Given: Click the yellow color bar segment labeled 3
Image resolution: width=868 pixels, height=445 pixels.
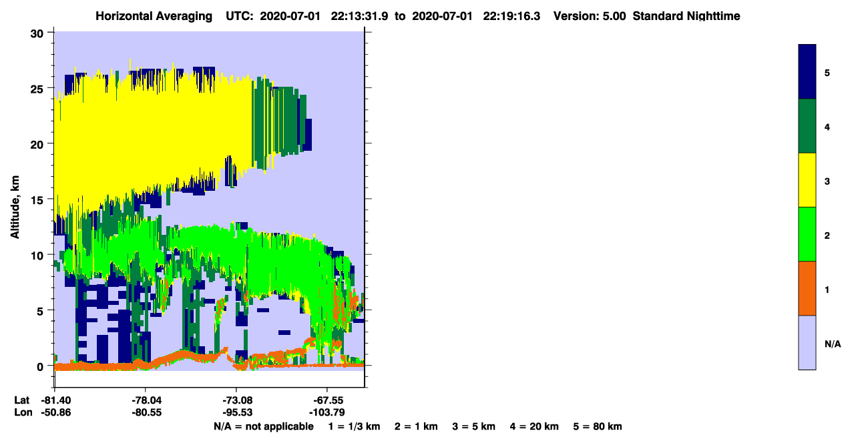Looking at the screenshot, I should tap(807, 180).
